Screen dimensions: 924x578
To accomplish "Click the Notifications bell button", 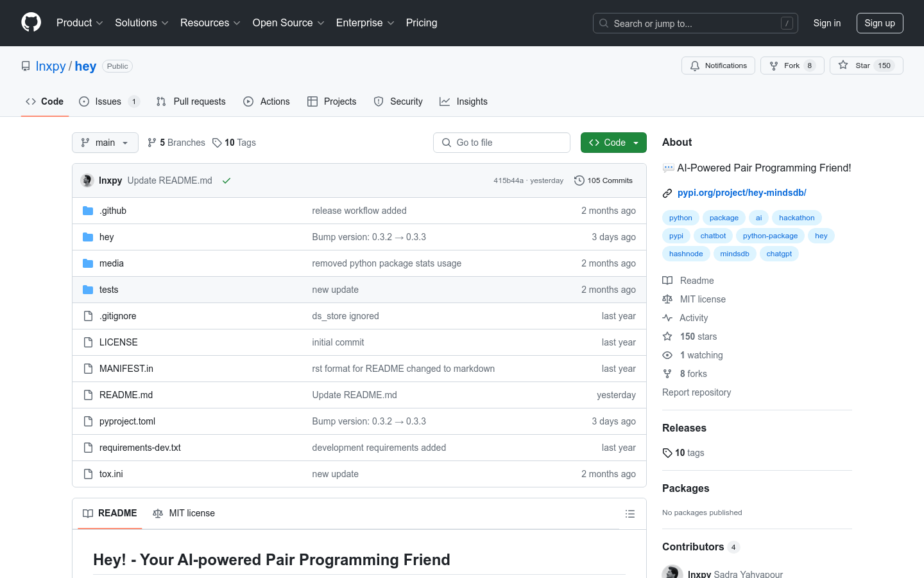I will [x=718, y=66].
